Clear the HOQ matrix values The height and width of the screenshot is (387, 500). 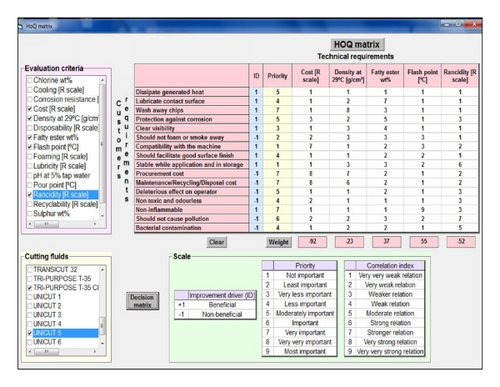216,242
